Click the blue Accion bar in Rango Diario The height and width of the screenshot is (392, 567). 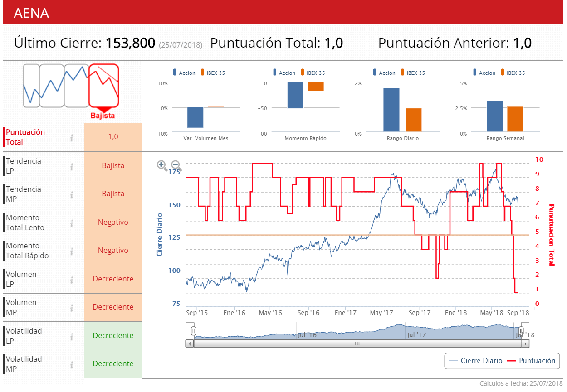coord(391,110)
